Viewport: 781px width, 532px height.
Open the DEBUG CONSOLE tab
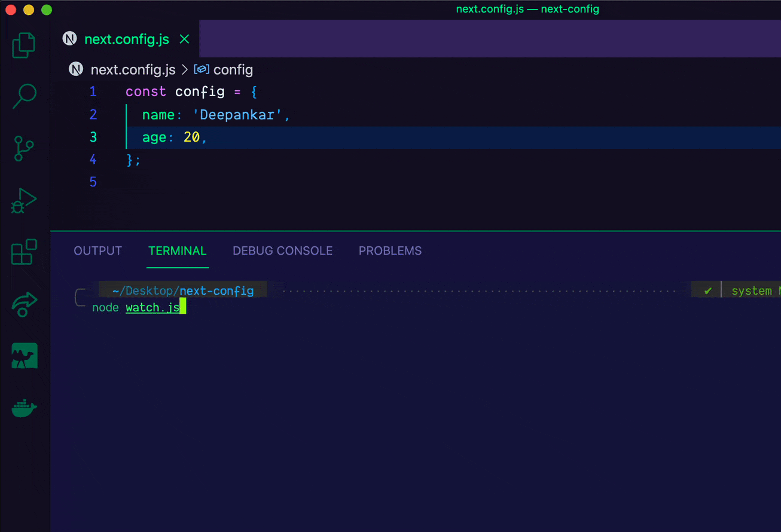[x=282, y=250]
